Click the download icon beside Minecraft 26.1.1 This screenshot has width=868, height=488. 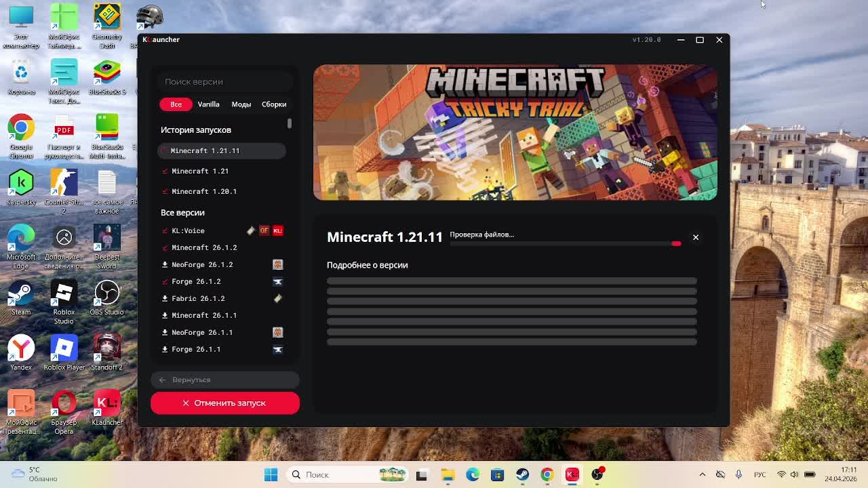click(165, 315)
